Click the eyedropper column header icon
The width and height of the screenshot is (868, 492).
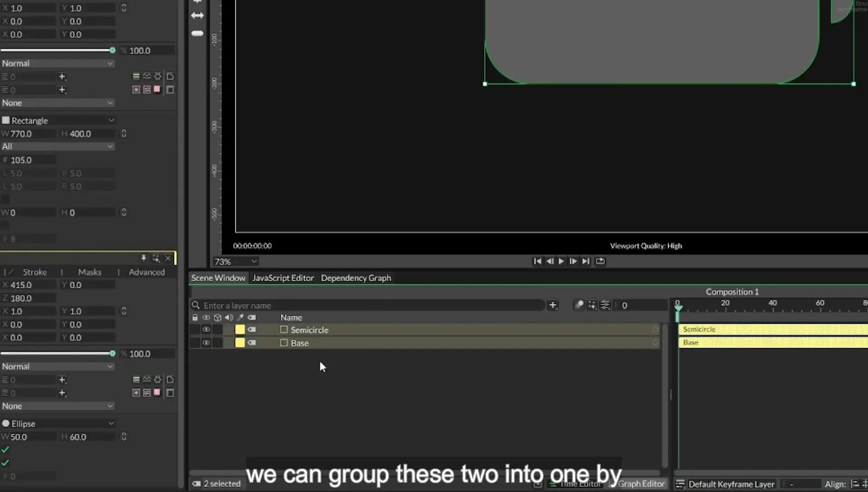[x=241, y=317]
